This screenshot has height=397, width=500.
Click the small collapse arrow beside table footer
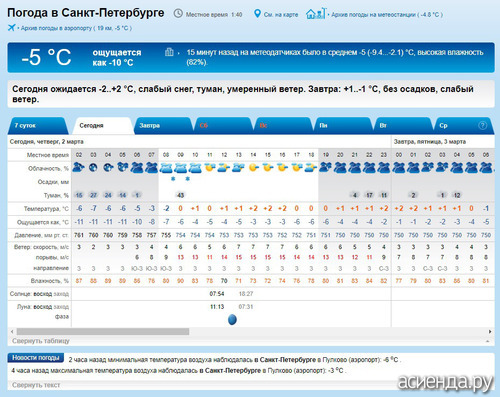pos(488,341)
